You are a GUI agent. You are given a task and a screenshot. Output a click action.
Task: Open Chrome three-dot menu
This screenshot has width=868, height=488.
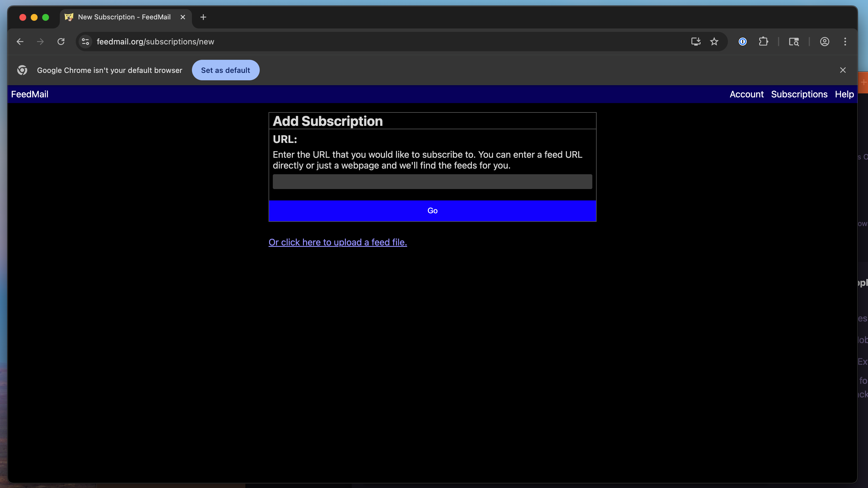[x=845, y=41]
